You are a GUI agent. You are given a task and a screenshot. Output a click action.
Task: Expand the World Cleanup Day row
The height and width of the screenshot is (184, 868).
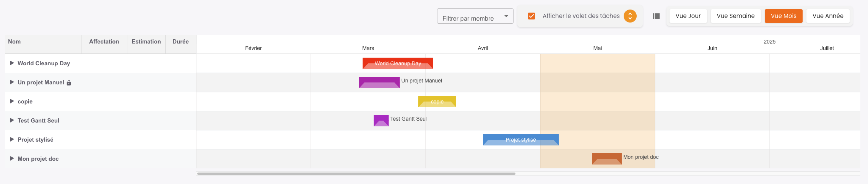12,63
